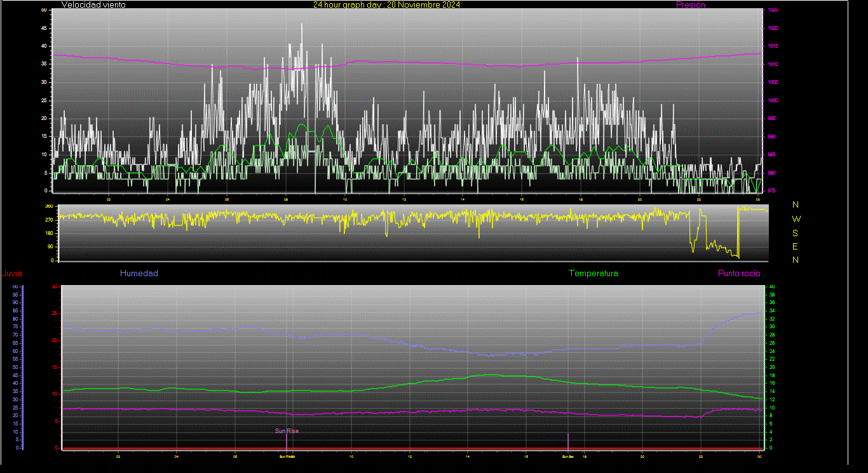868x473 pixels.
Task: Click the red "lluvia" rain legend label
Action: coord(12,274)
